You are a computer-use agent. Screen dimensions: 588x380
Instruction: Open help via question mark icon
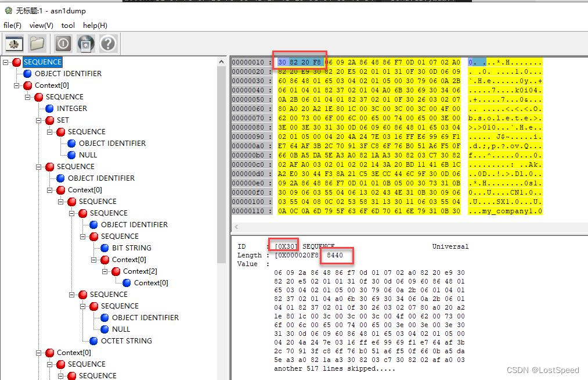click(108, 44)
